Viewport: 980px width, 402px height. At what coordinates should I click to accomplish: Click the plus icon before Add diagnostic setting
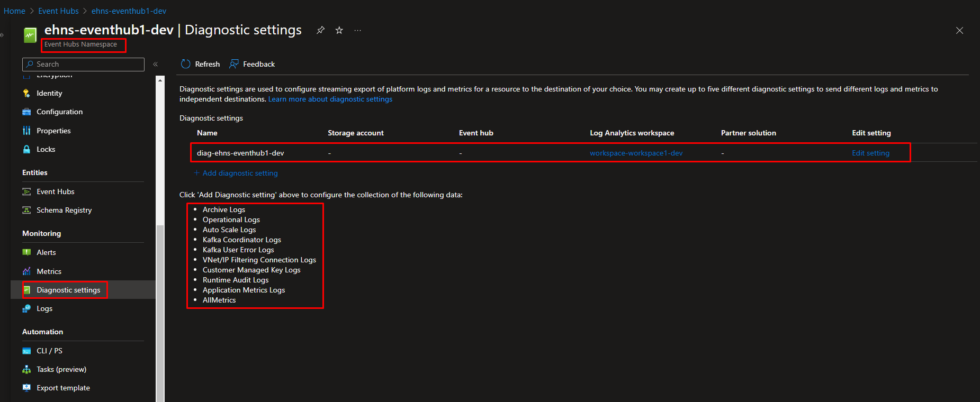[196, 173]
